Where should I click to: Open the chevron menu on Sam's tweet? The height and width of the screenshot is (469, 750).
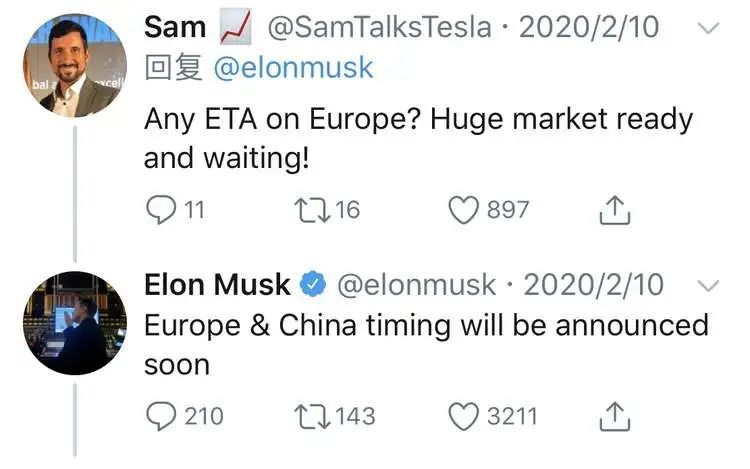point(708,28)
